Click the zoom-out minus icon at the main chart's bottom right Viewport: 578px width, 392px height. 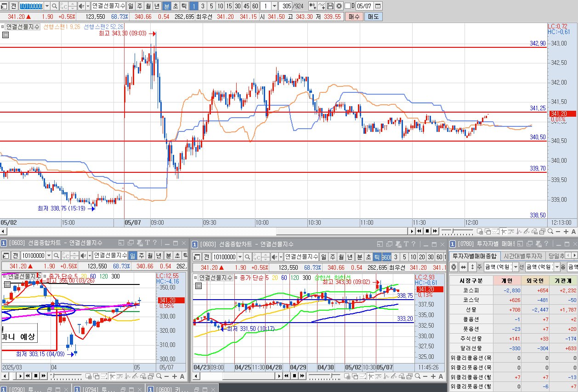point(558,232)
